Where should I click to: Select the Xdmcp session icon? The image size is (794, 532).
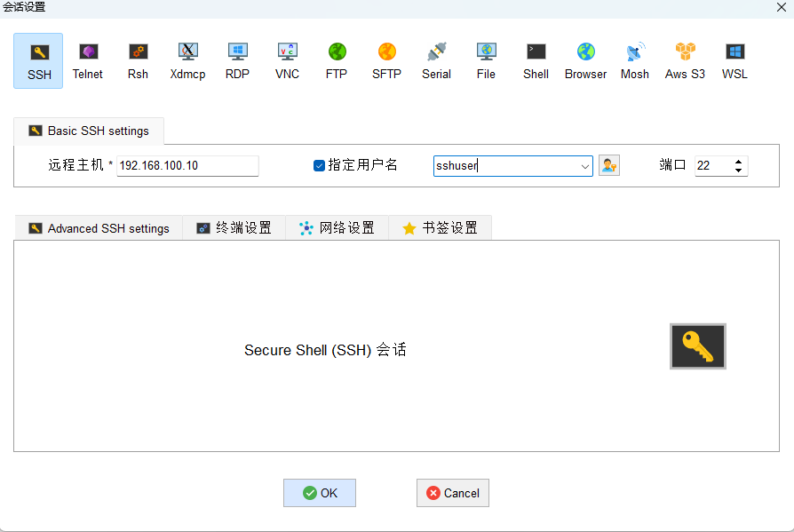click(187, 60)
